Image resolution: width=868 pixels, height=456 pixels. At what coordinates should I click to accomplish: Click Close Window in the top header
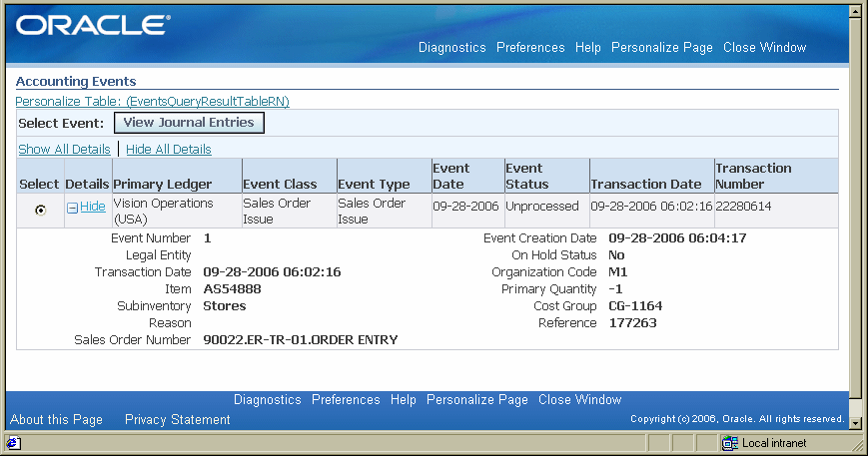coord(764,48)
